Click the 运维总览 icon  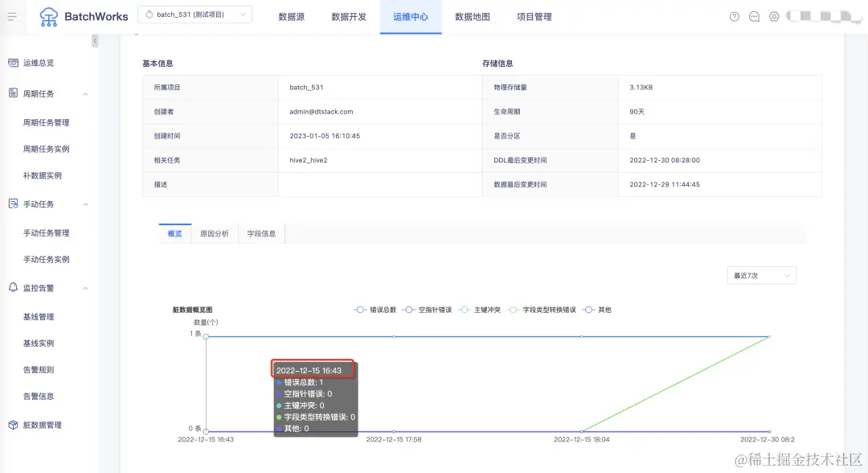14,63
